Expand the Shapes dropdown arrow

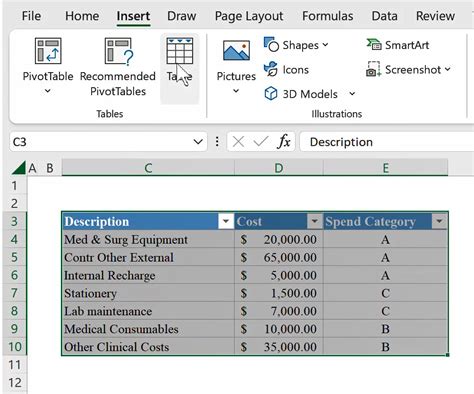pyautogui.click(x=325, y=45)
